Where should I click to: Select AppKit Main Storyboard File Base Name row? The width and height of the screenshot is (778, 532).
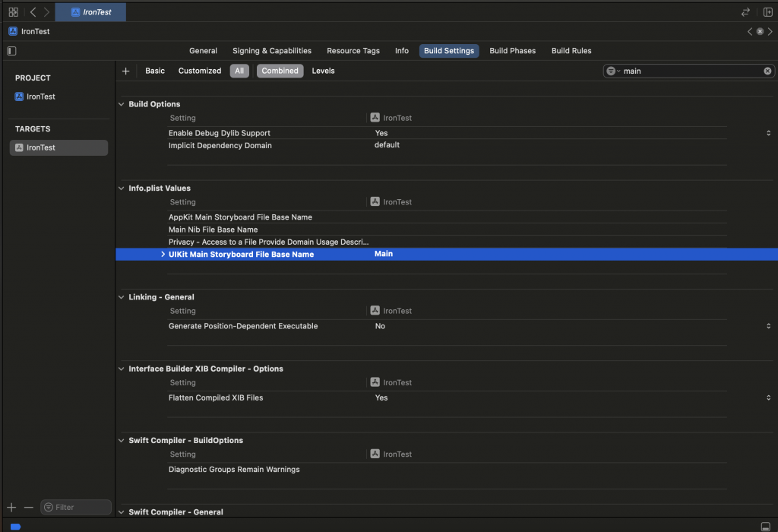pos(447,217)
